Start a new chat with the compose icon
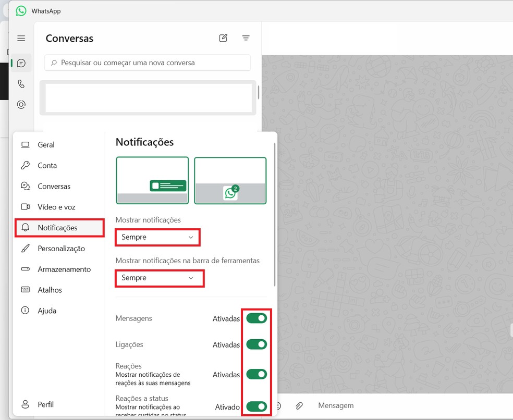The image size is (513, 420). [x=223, y=38]
